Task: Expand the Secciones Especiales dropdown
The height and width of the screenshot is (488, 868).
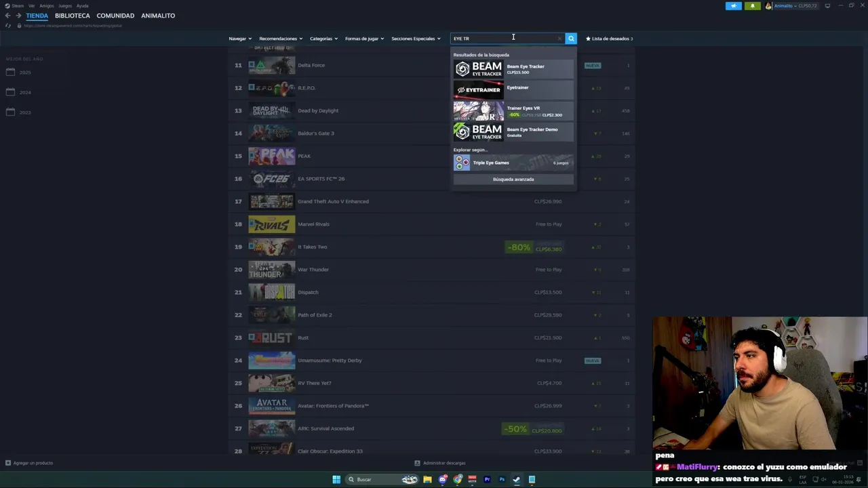Action: 416,39
